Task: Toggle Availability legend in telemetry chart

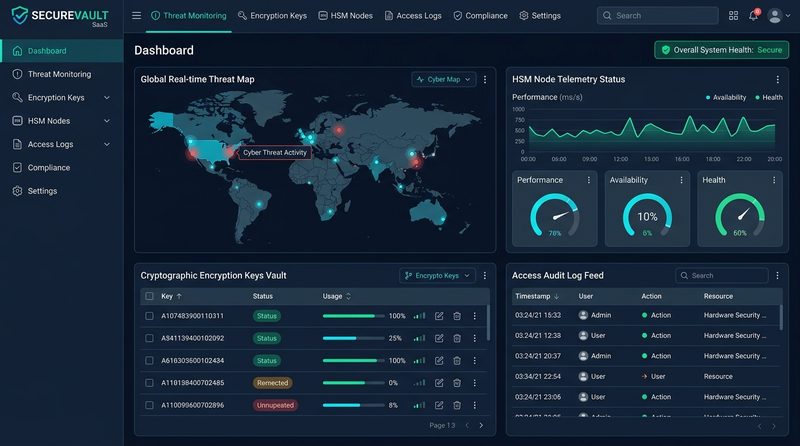Action: pos(726,97)
